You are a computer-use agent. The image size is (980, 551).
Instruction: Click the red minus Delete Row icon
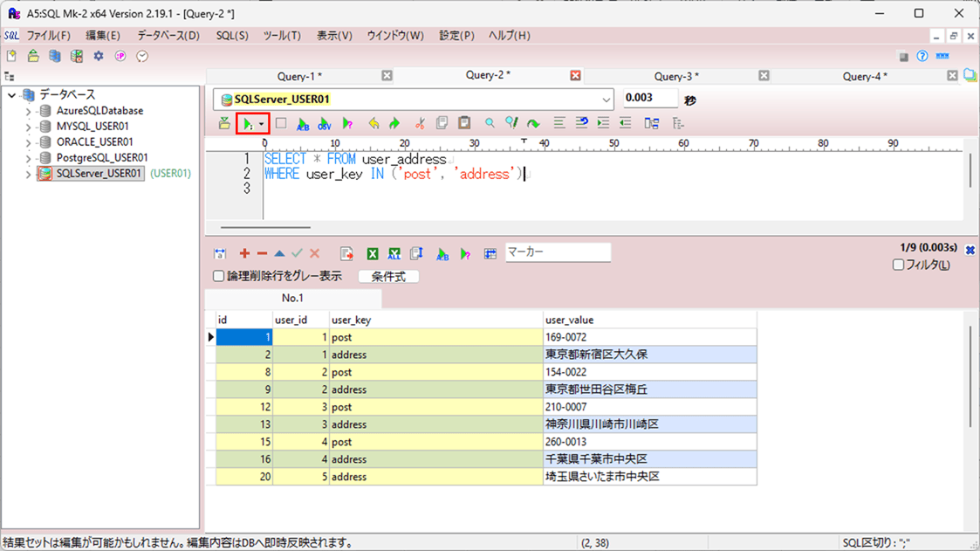[262, 253]
